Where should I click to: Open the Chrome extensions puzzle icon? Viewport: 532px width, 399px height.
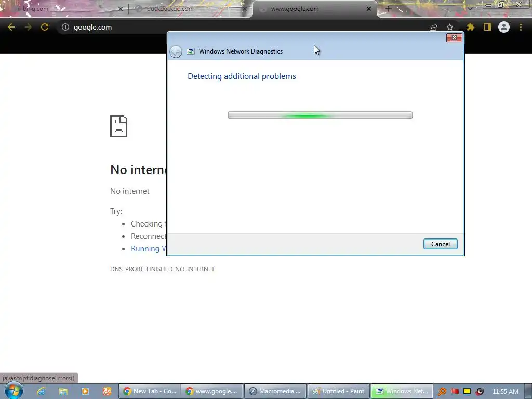[x=471, y=27]
